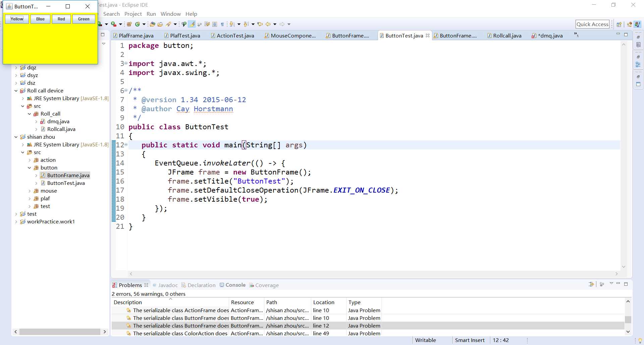644x345 pixels.
Task: Fold the main method at line 12
Action: pos(126,145)
